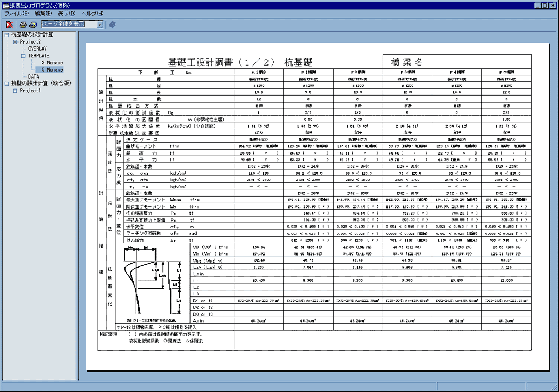Select the highlighted 5 Noname template entry
This screenshot has height=392, width=559.
(x=52, y=70)
